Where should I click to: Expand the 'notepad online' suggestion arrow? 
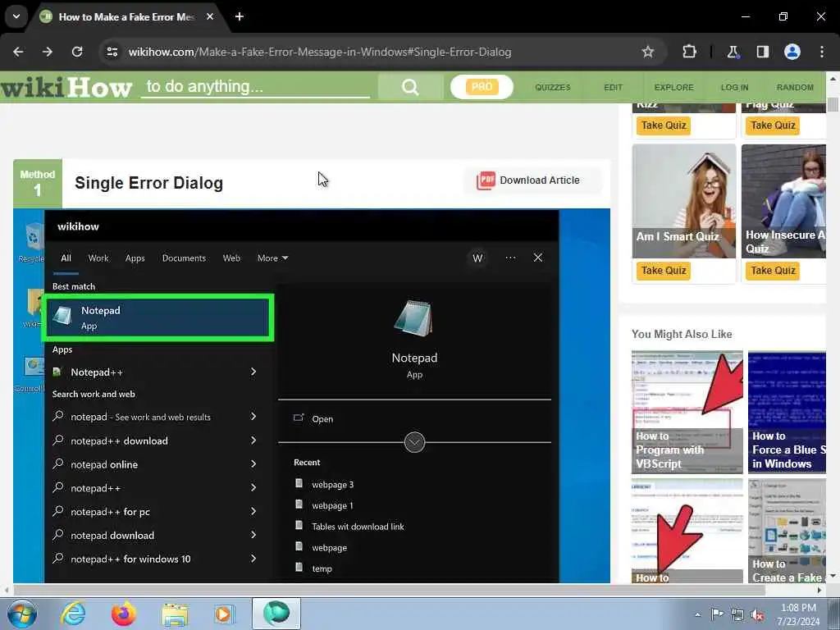pyautogui.click(x=253, y=464)
